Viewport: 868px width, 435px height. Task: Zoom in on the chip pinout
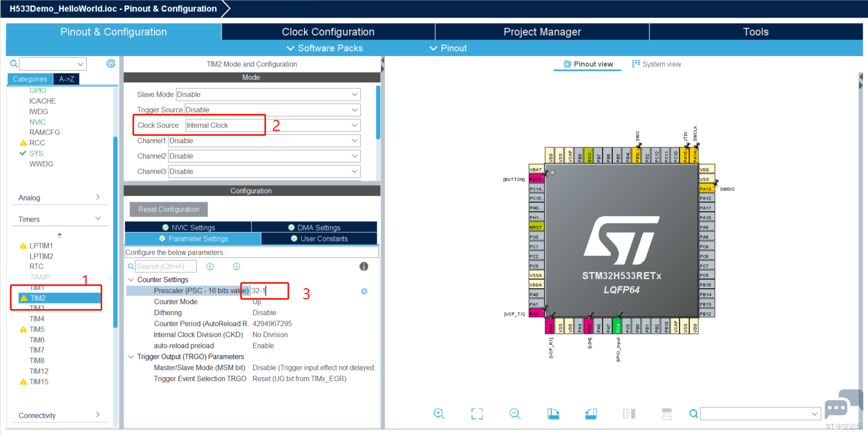point(439,414)
